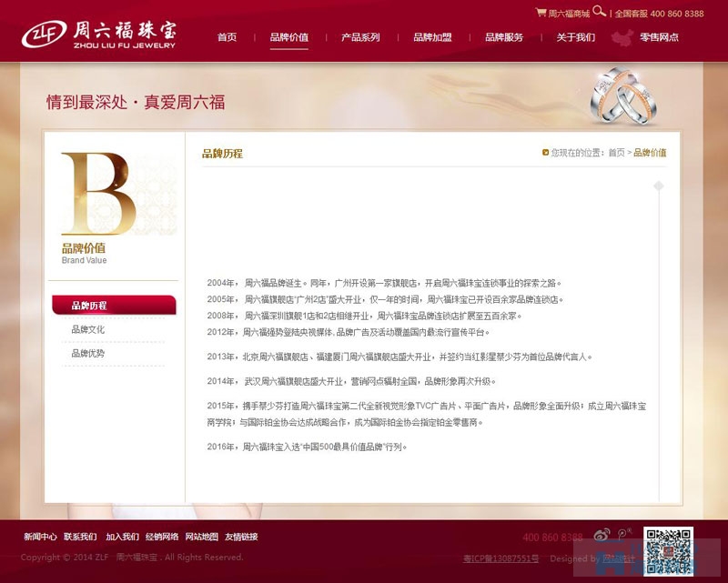
Task: Select 品牌文化 in the sidebar
Action: (x=87, y=329)
